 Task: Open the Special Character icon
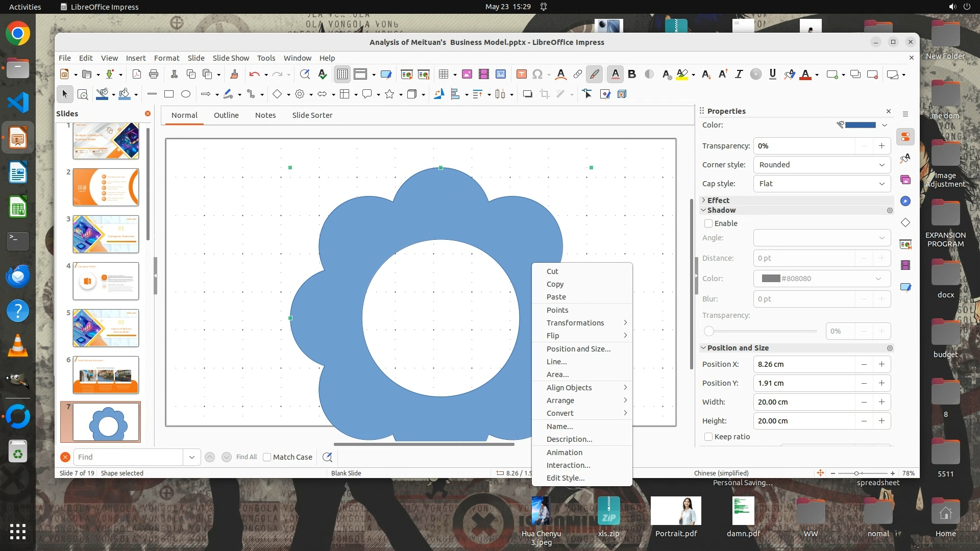(537, 74)
